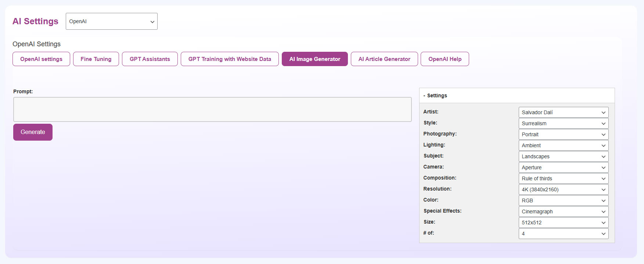Open the Camera dropdown set to Aperture
Screen dimensions: 644x264
tap(563, 167)
